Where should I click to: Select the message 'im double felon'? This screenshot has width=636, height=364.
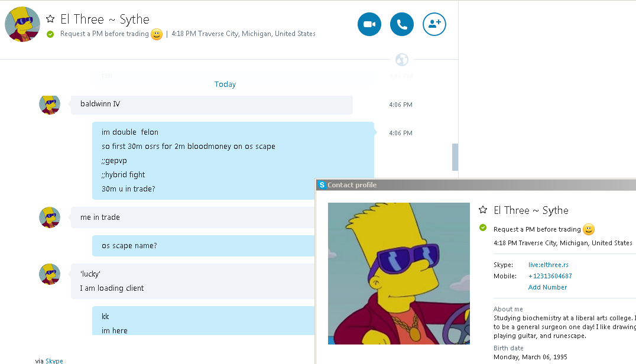pyautogui.click(x=130, y=132)
